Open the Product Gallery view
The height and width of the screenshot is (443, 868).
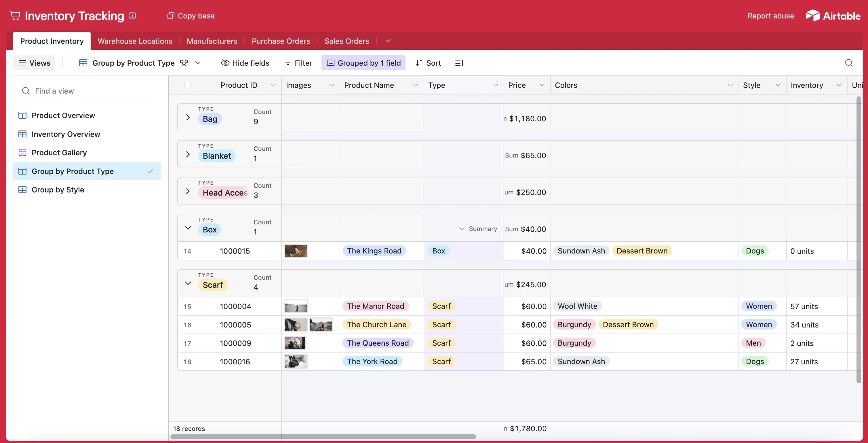pos(59,153)
